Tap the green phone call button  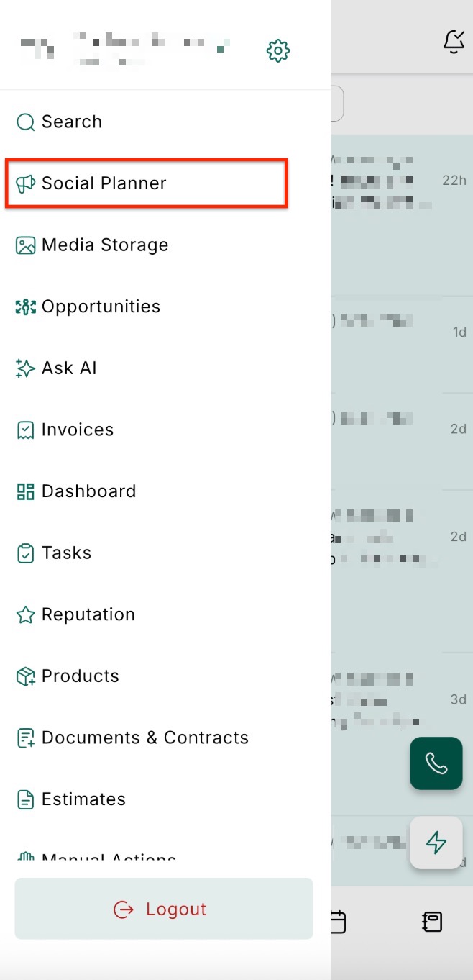436,763
